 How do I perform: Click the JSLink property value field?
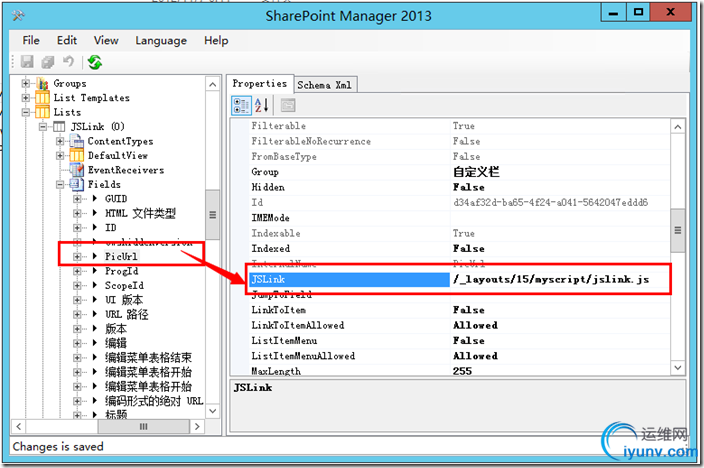(560, 279)
